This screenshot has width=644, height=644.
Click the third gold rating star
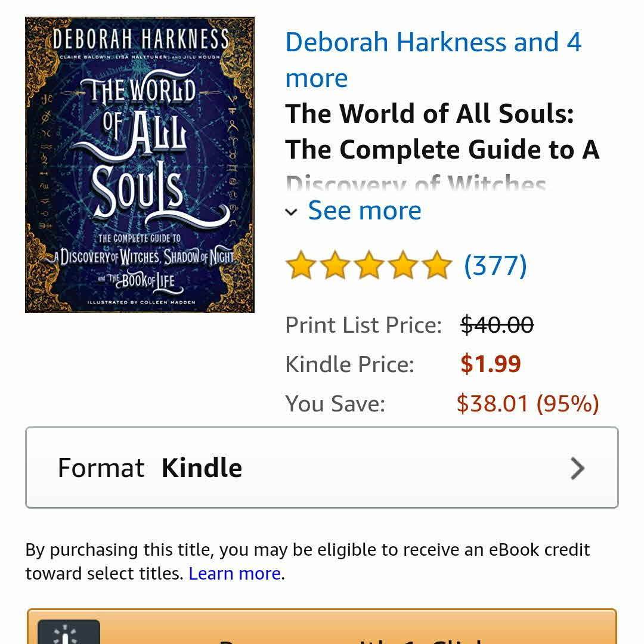click(369, 265)
